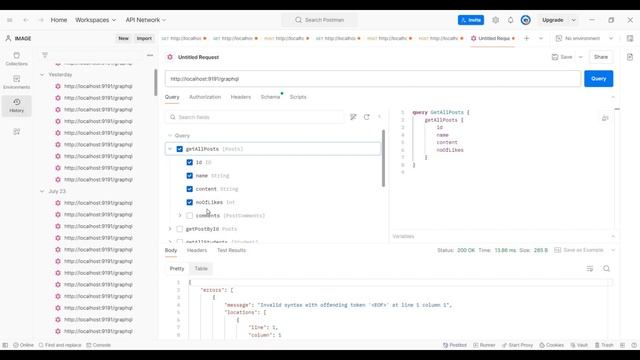The image size is (640, 360).
Task: Expand the Variables pane chevron
Action: point(613,236)
